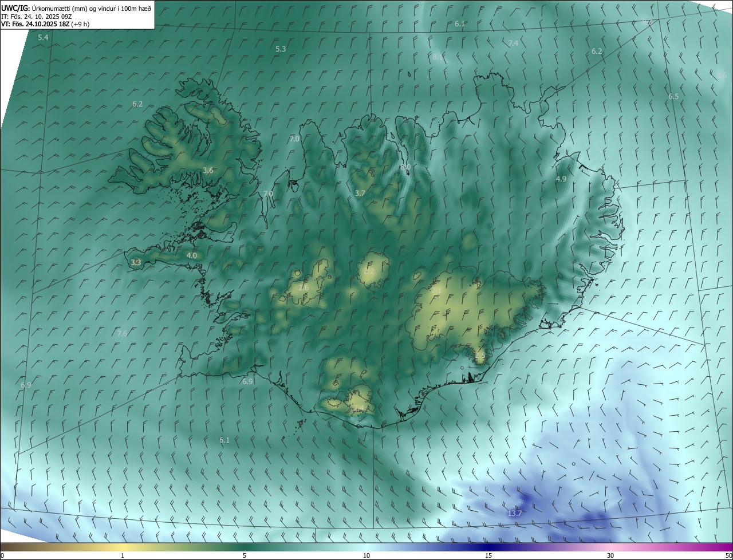The image size is (733, 560).
Task: Click the 7.4 value label
Action: coord(513,43)
